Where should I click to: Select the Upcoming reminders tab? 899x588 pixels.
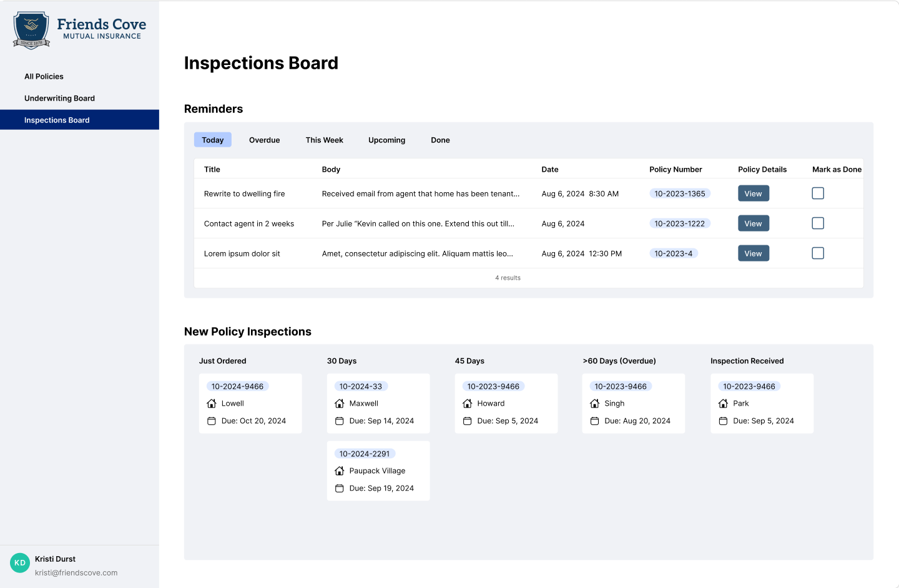[x=386, y=140]
